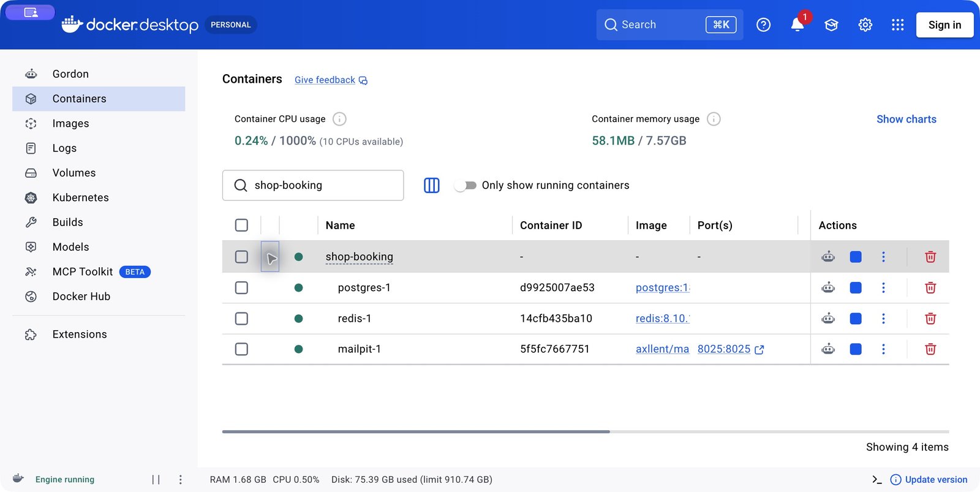Viewport: 980px width, 492px height.
Task: Open Volumes in sidebar
Action: (99, 173)
